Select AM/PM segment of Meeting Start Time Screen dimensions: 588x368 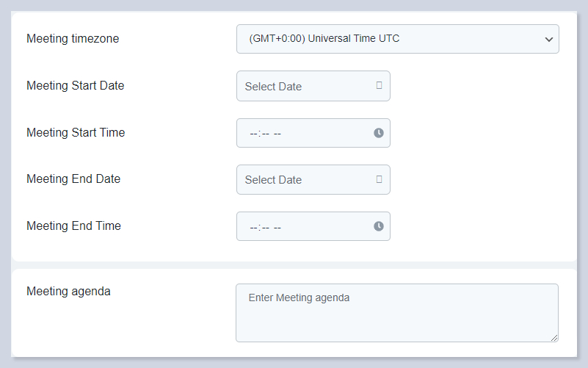277,134
